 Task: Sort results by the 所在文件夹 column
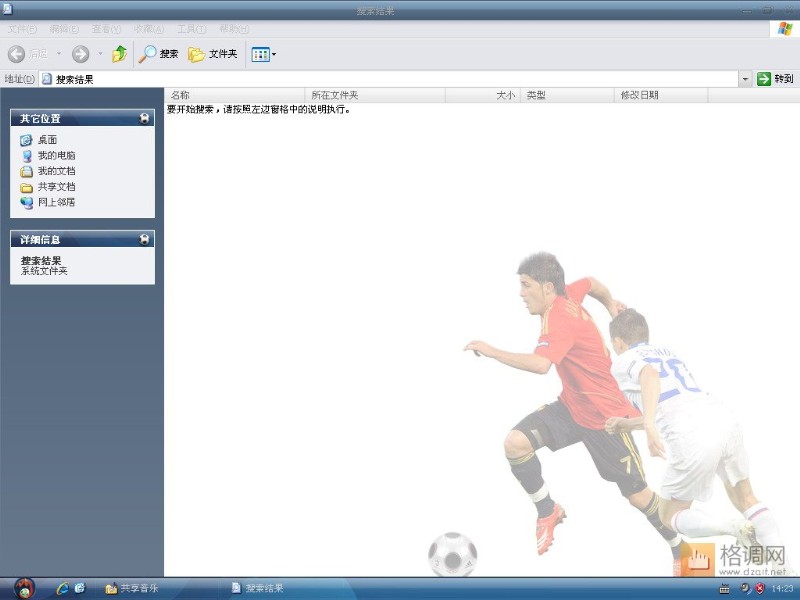point(375,95)
